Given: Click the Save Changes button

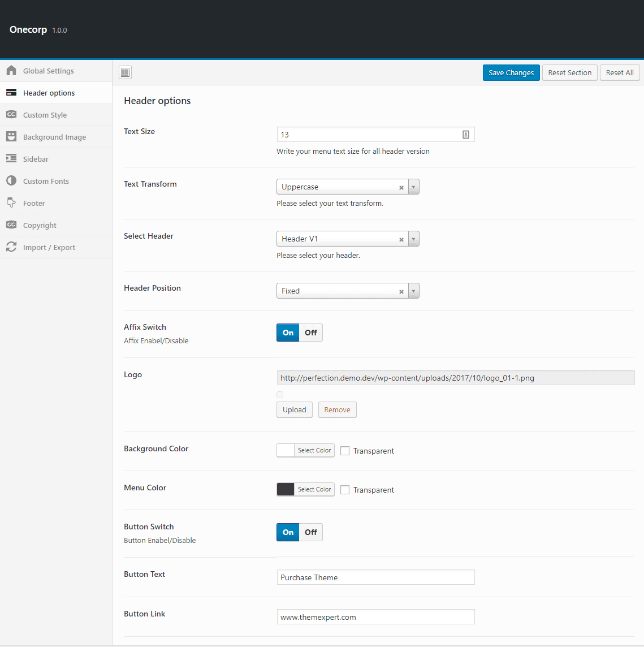Looking at the screenshot, I should click(511, 72).
